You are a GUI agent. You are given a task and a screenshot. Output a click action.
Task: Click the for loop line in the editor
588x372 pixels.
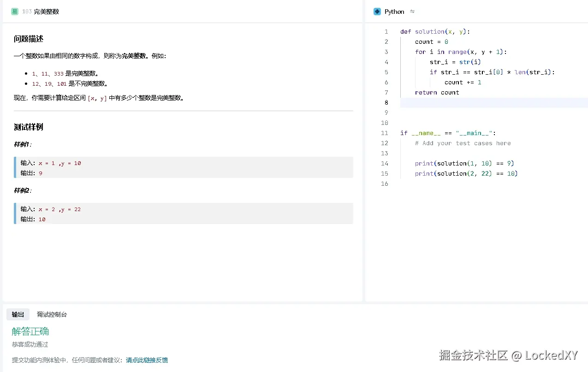[461, 52]
